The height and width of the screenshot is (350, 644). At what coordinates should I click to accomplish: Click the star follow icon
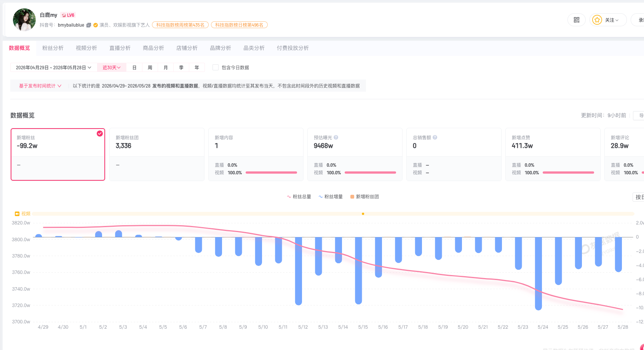tap(597, 20)
